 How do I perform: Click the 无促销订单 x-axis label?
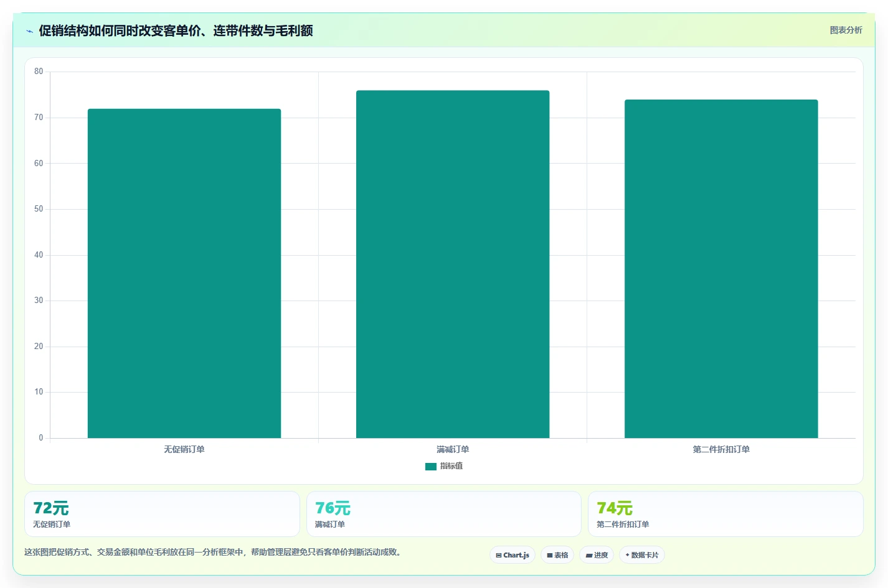(x=184, y=449)
